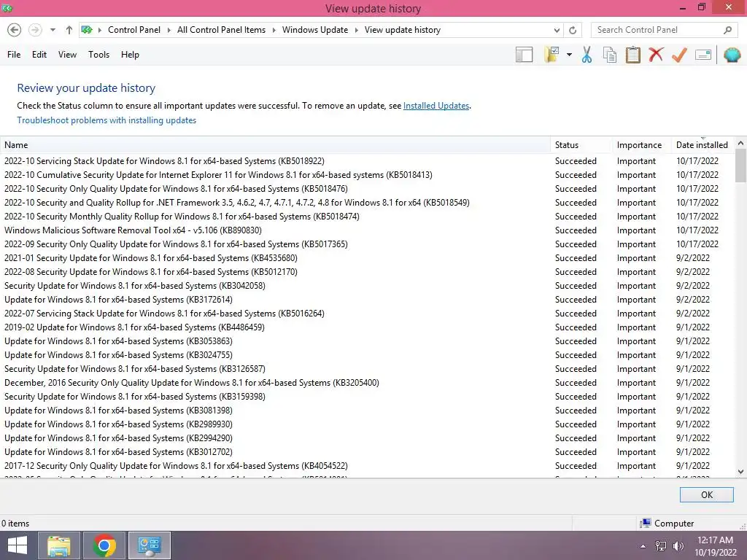Launch Google Chrome from the taskbar

click(104, 545)
